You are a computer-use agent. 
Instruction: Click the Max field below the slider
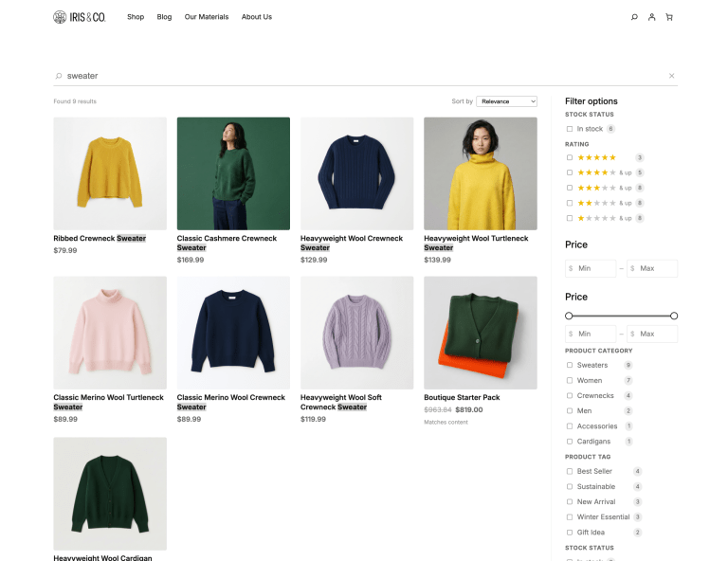pyautogui.click(x=652, y=334)
